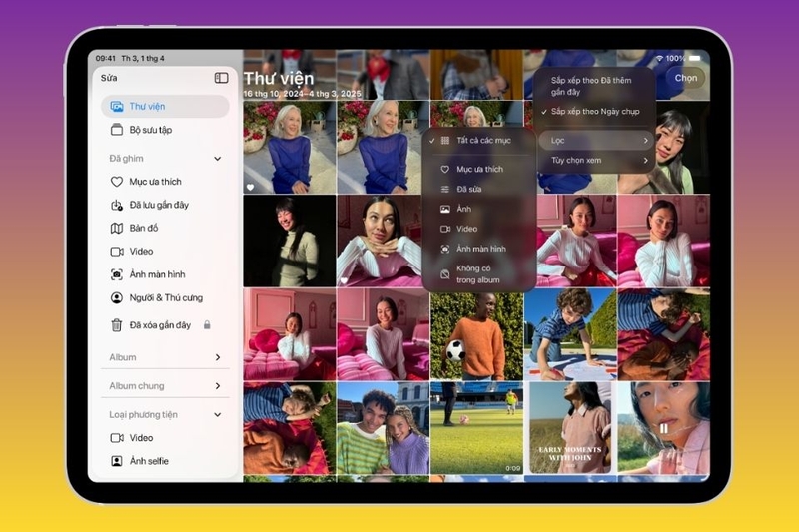Open Đã lưu gần đây icon

pyautogui.click(x=117, y=206)
